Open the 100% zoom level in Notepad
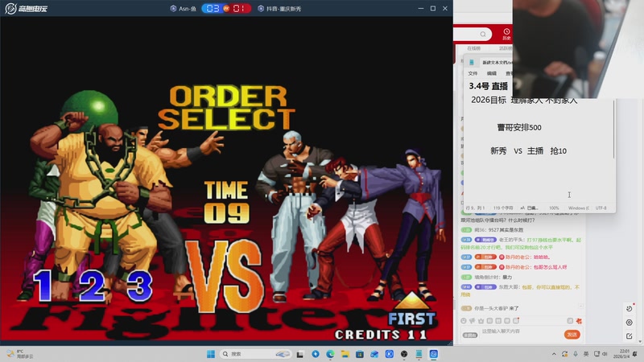 pos(554,208)
